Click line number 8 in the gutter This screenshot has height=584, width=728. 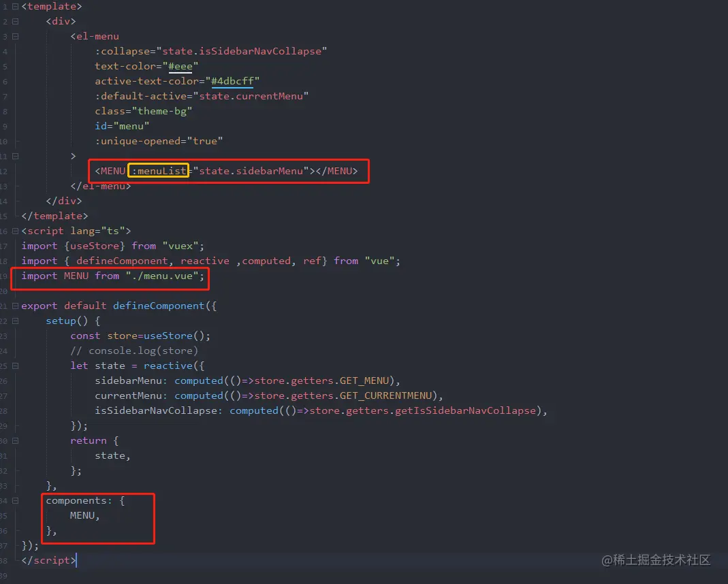click(x=5, y=112)
